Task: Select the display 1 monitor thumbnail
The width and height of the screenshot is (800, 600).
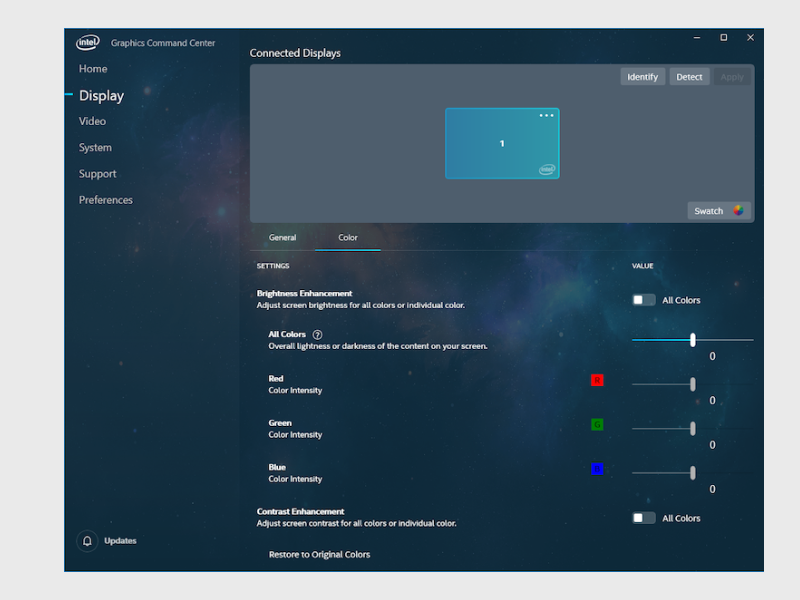Action: tap(501, 144)
